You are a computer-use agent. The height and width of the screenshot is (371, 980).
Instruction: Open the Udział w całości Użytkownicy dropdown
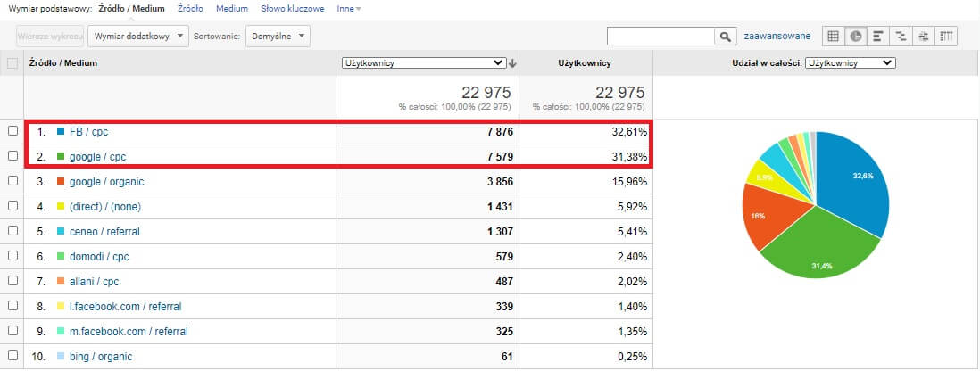pos(851,63)
